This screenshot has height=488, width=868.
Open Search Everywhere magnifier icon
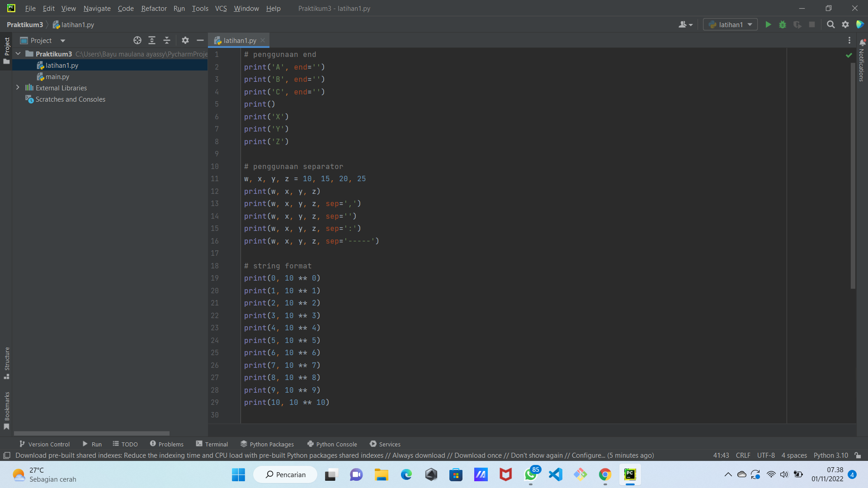pyautogui.click(x=830, y=24)
